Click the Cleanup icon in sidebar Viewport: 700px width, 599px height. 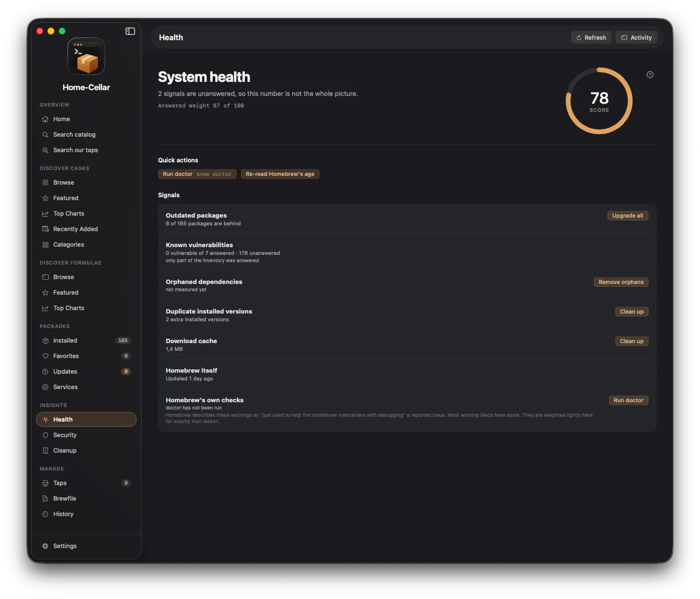pos(45,451)
